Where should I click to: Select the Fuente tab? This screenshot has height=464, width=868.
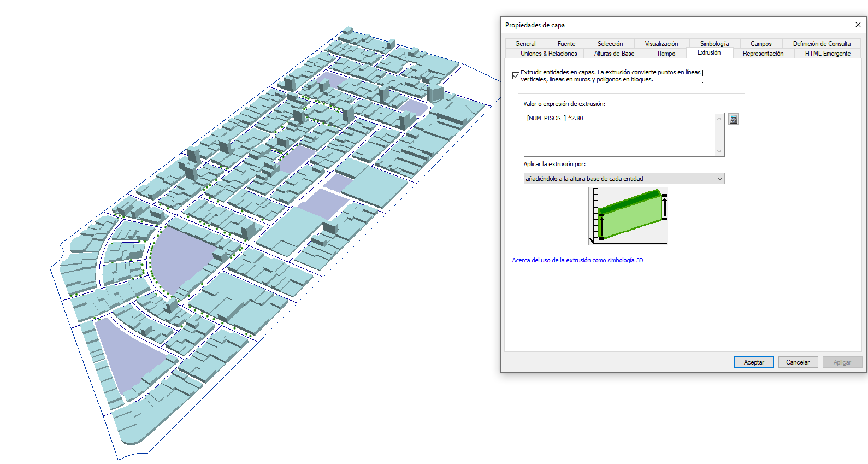pos(566,44)
